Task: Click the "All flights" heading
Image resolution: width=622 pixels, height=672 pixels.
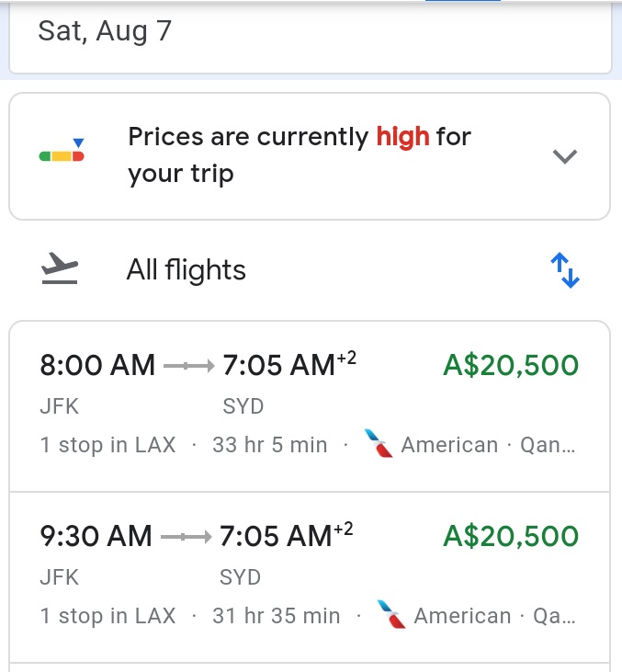Action: click(187, 270)
